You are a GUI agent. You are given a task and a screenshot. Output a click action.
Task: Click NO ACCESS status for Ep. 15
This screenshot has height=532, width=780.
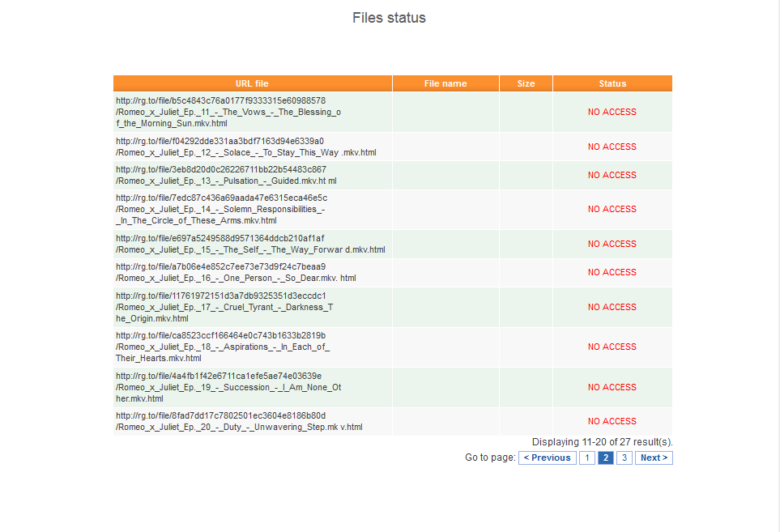(612, 244)
